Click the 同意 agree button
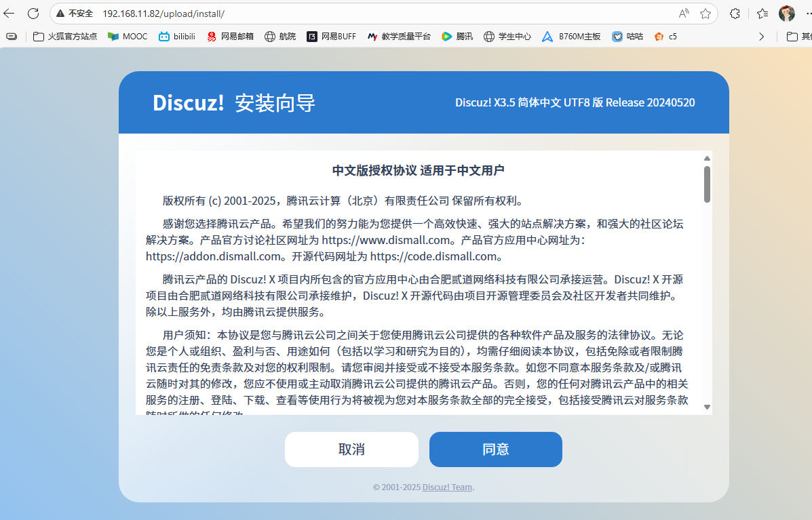 pos(496,449)
